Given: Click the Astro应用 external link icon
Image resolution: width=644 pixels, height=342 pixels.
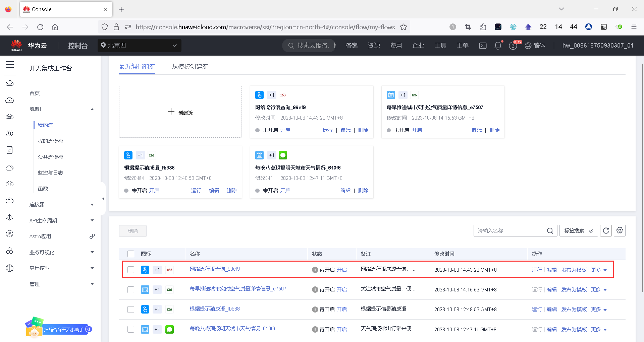Looking at the screenshot, I should click(92, 236).
